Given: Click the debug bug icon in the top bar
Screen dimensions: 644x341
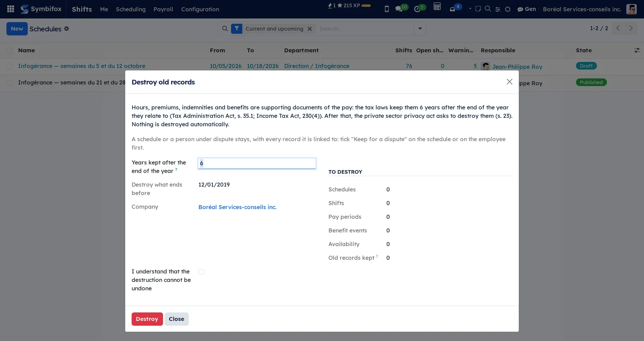Looking at the screenshot, I should pos(508,9).
